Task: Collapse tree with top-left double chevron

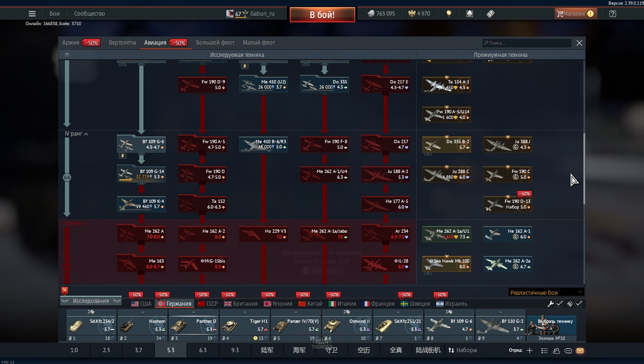Action: [67, 55]
